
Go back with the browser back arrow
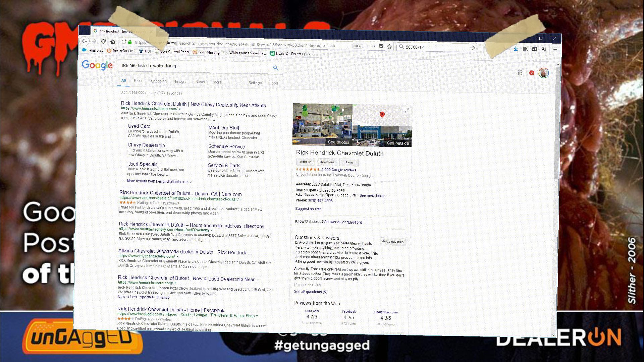point(85,41)
